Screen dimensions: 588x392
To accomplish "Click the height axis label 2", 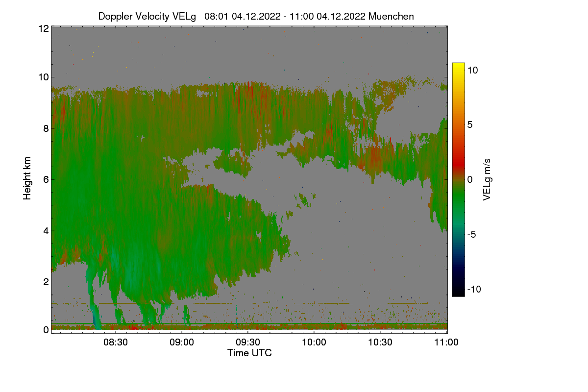I will (x=46, y=282).
